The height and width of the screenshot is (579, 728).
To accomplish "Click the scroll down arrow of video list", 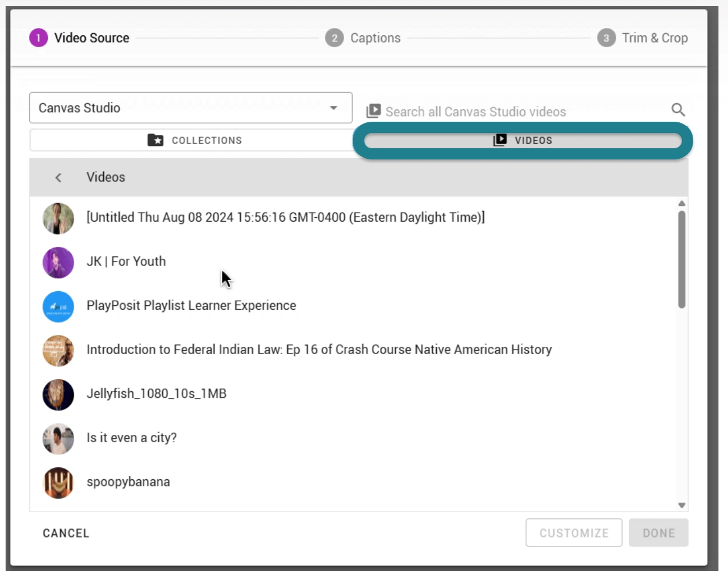I will [x=681, y=505].
